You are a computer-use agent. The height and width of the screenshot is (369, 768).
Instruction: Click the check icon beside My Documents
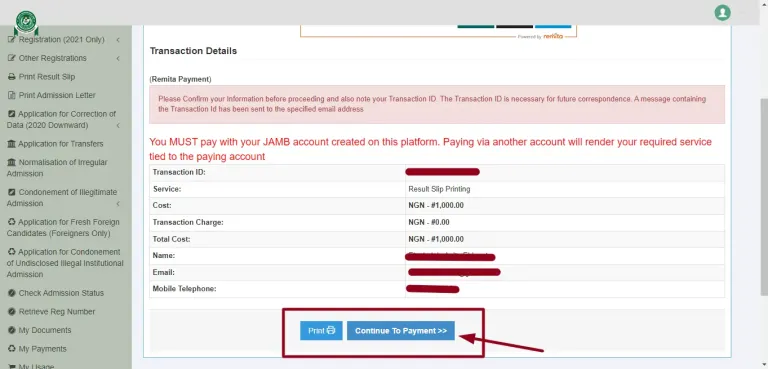[x=12, y=330]
